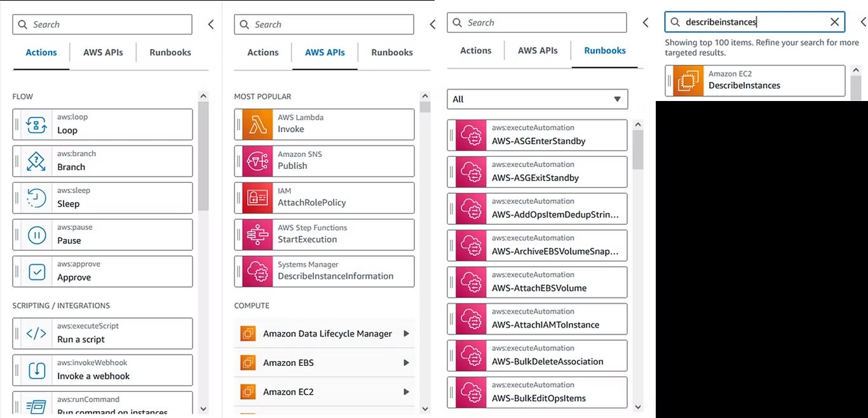Image resolution: width=868 pixels, height=418 pixels.
Task: Click the AWS-BulkEditOpsItems runbook icon
Action: [471, 393]
